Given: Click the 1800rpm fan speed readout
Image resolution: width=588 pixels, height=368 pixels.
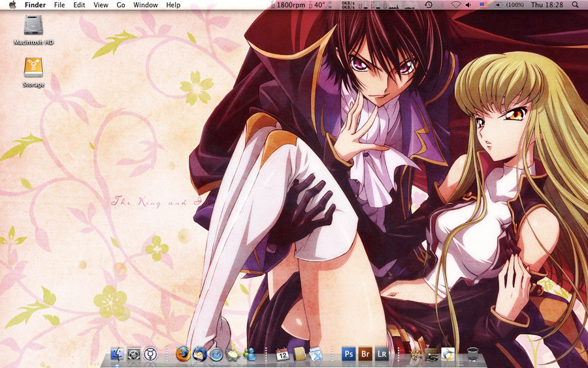Looking at the screenshot, I should pos(287,5).
